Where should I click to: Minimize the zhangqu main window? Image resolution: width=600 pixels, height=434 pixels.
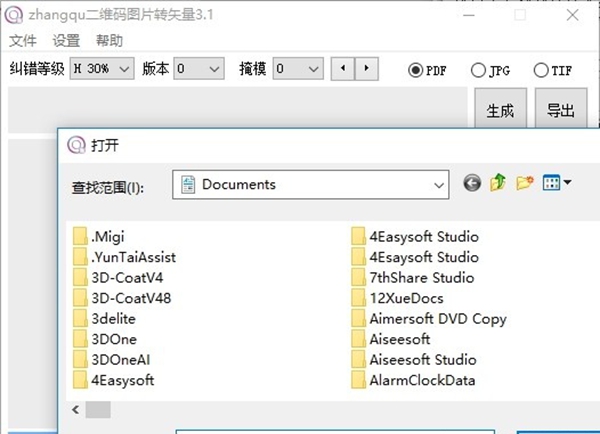[x=469, y=15]
